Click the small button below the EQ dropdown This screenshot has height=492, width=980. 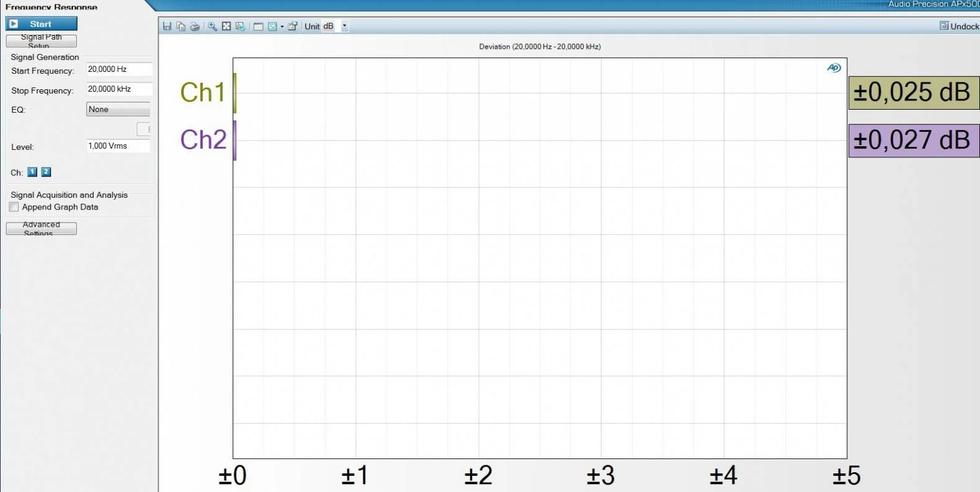144,129
